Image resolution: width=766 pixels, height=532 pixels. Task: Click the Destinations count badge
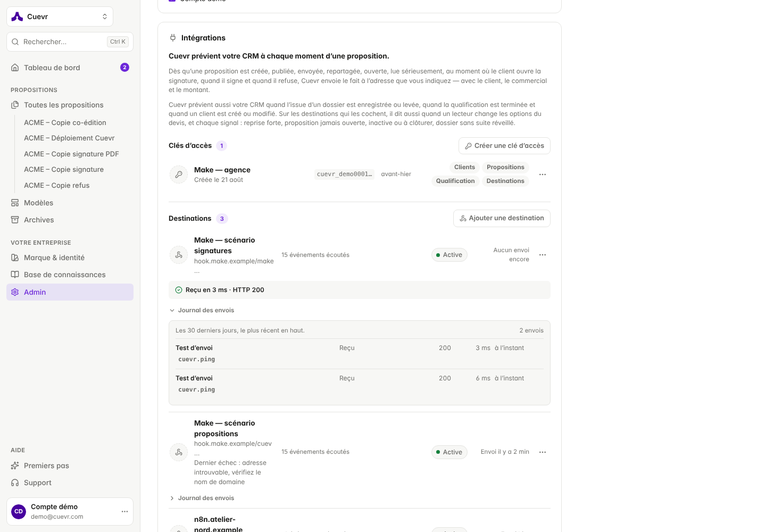[x=222, y=219]
